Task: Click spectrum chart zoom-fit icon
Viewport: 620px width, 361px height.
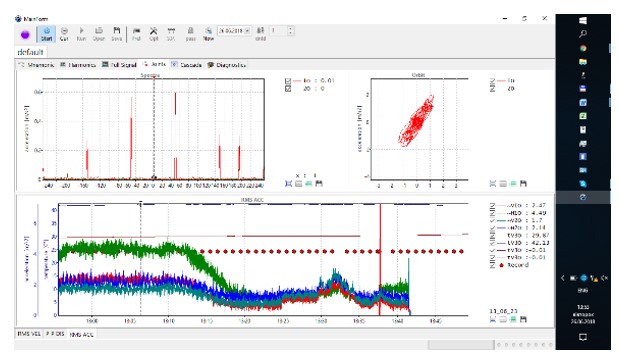Action: point(289,183)
